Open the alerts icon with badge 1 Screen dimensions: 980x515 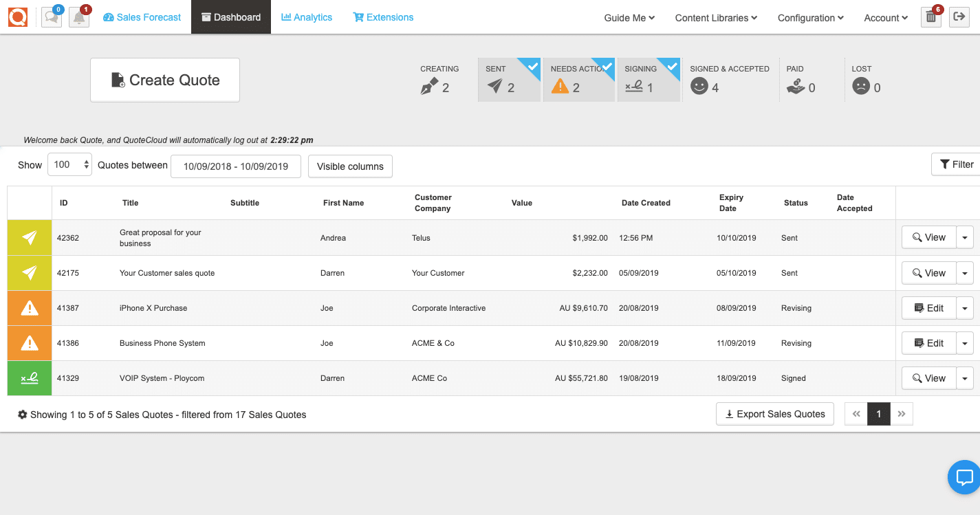click(78, 17)
